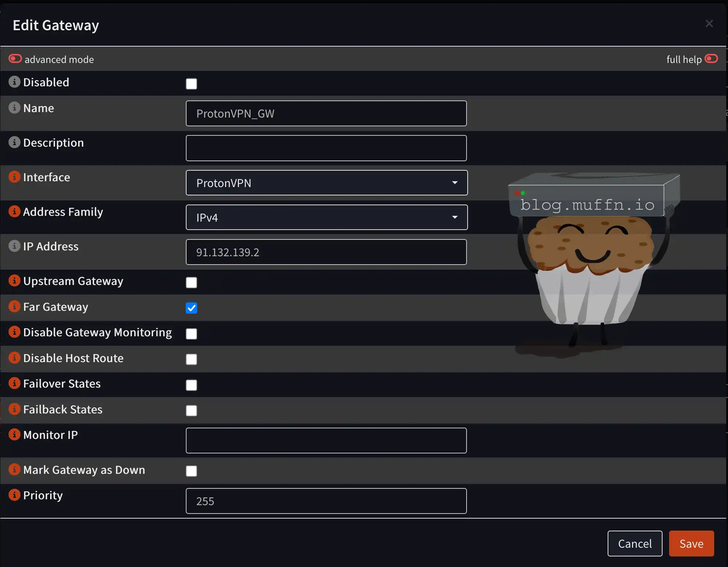
Task: Tick the Upstream Gateway checkbox
Action: tap(191, 282)
